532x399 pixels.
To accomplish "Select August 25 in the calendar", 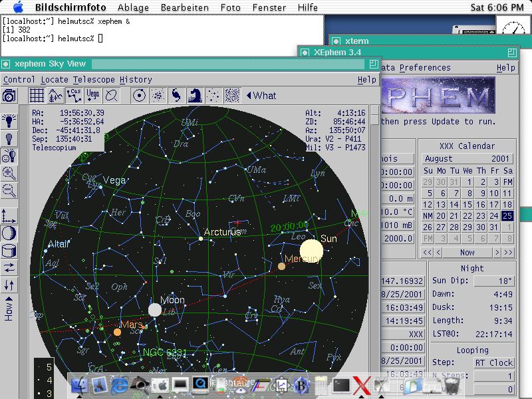I will pos(507,215).
